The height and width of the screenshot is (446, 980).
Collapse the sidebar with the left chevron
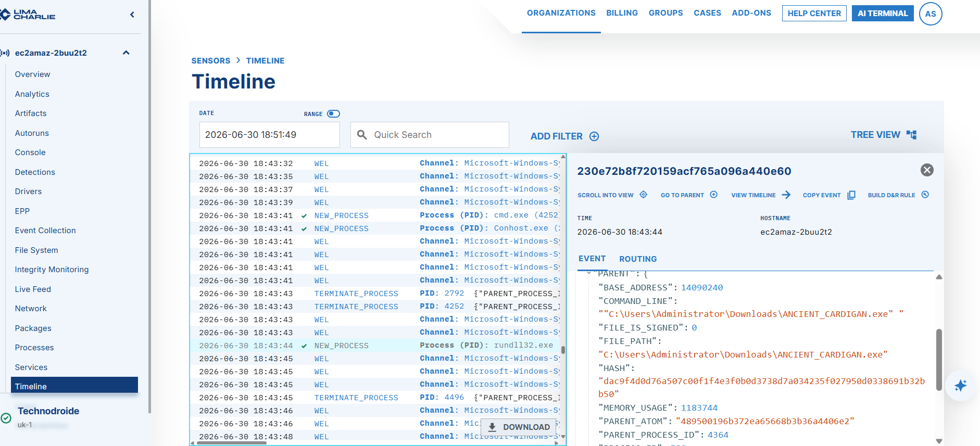(x=132, y=15)
